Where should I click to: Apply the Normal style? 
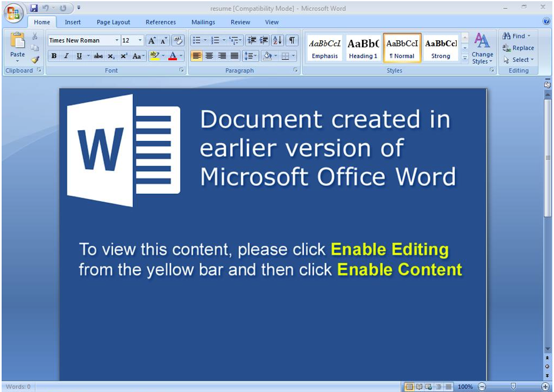(x=402, y=48)
